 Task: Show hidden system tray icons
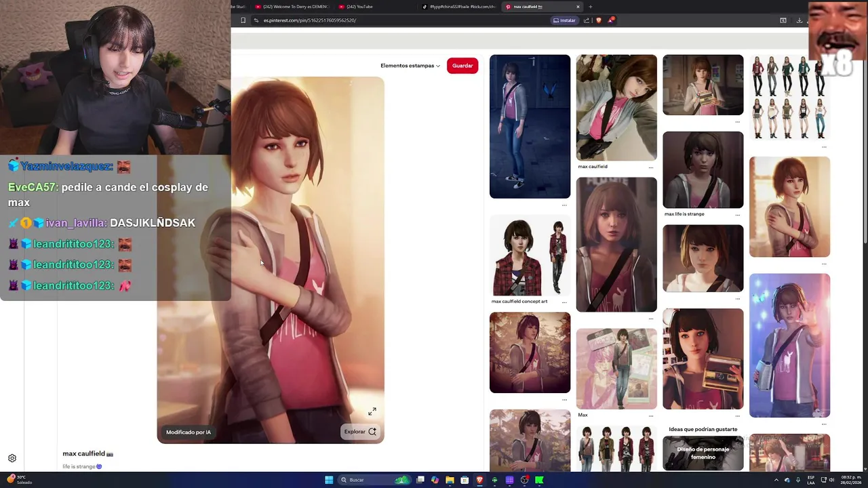(x=776, y=480)
